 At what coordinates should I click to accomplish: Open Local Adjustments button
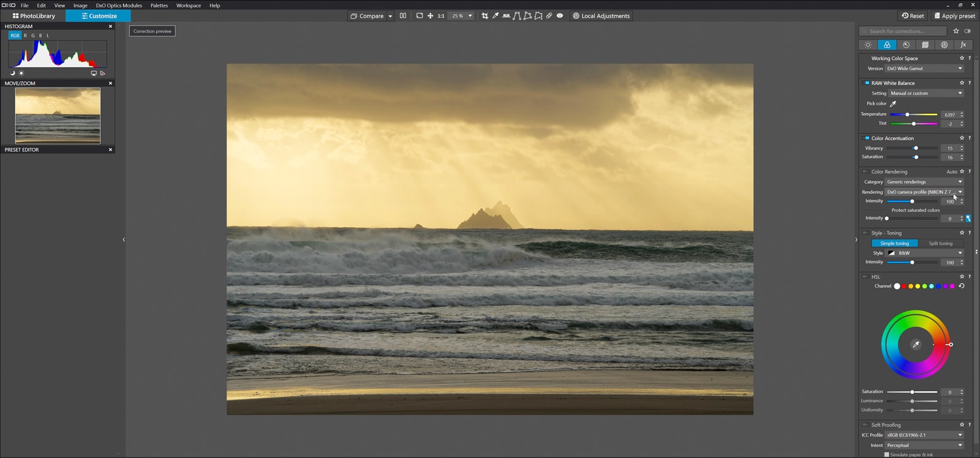click(x=601, y=16)
